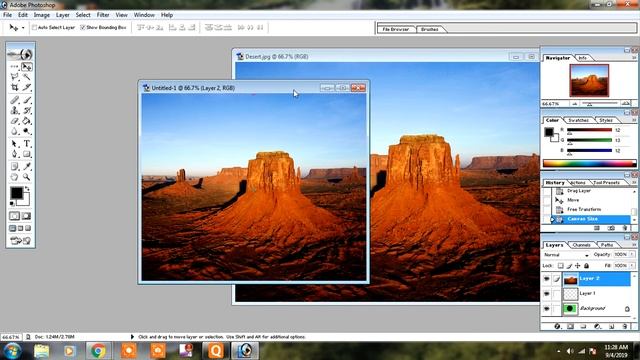The height and width of the screenshot is (360, 640).
Task: Open the Navigator panel options menu
Action: click(634, 58)
